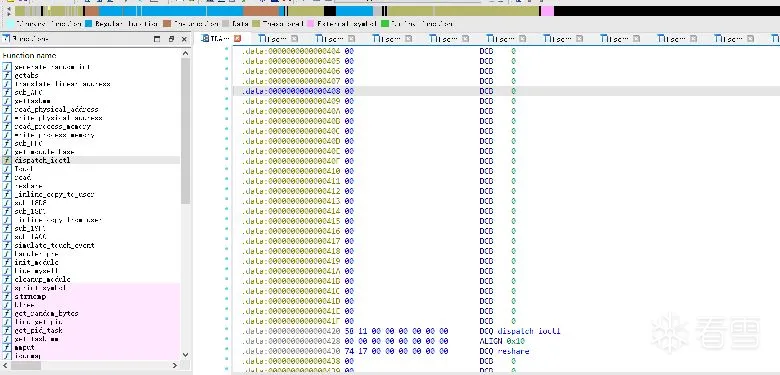Click the function icon beside simulate_touch_event
The width and height of the screenshot is (780, 375).
(x=6, y=245)
